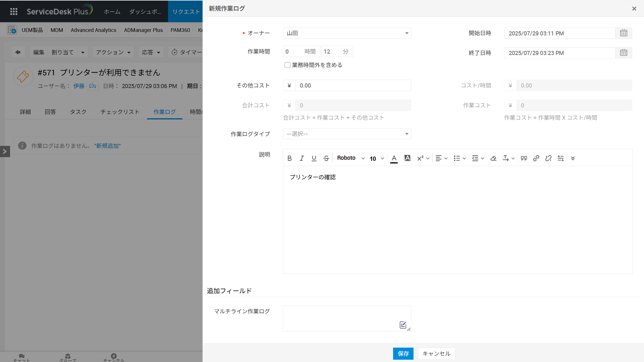Viewport: 644px width, 362px height.
Task: Open the start date calendar picker
Action: [x=624, y=33]
